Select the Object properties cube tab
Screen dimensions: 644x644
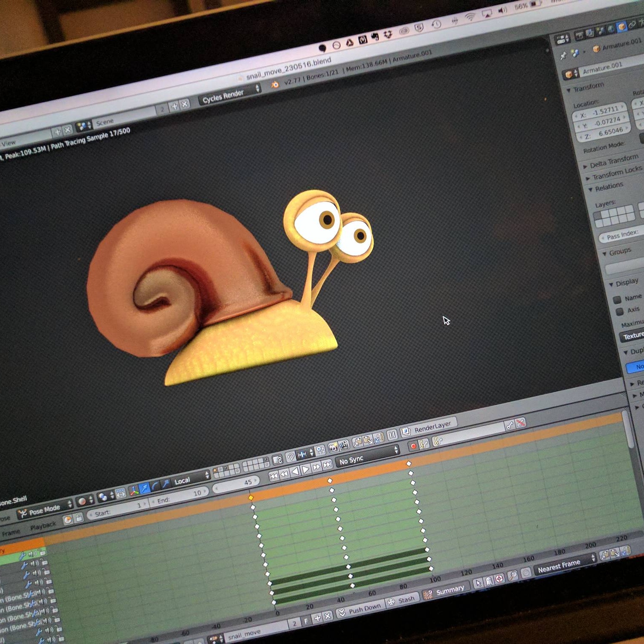click(622, 27)
